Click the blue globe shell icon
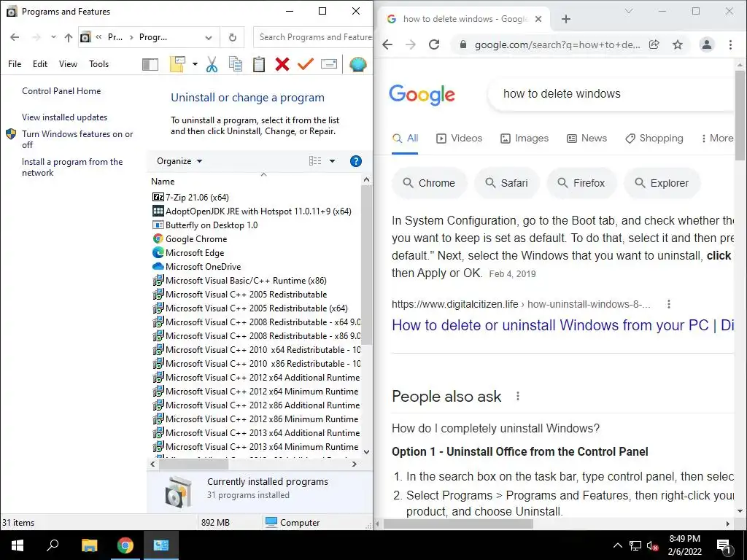The width and height of the screenshot is (747, 560). tap(357, 64)
